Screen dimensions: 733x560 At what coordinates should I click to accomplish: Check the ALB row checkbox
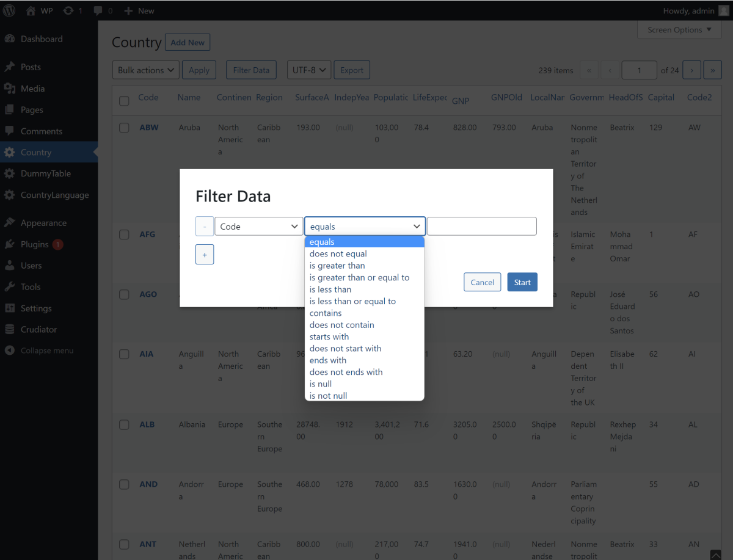(124, 424)
